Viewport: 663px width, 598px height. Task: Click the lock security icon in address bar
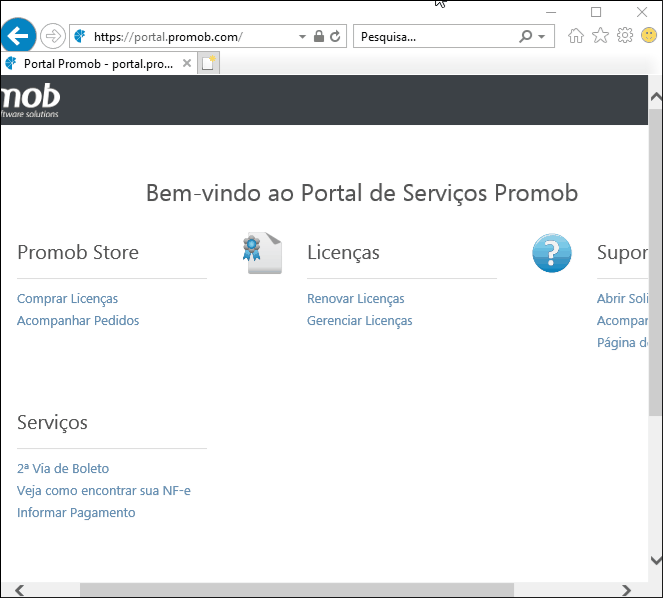[319, 36]
